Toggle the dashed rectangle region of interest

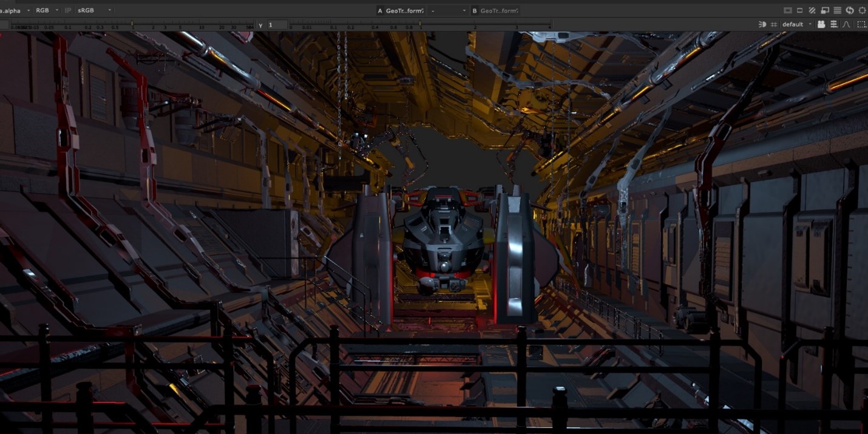point(861,24)
